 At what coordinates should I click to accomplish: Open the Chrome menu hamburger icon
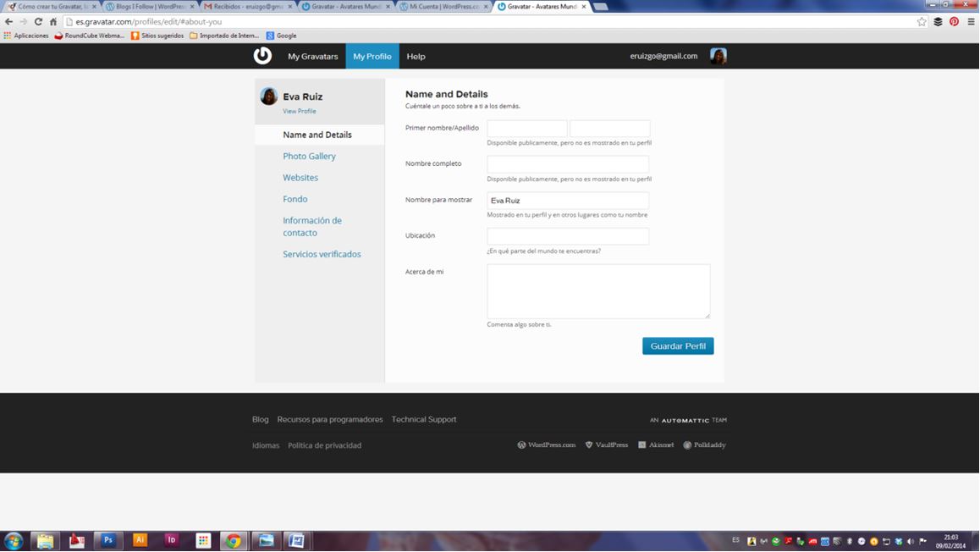coord(971,22)
